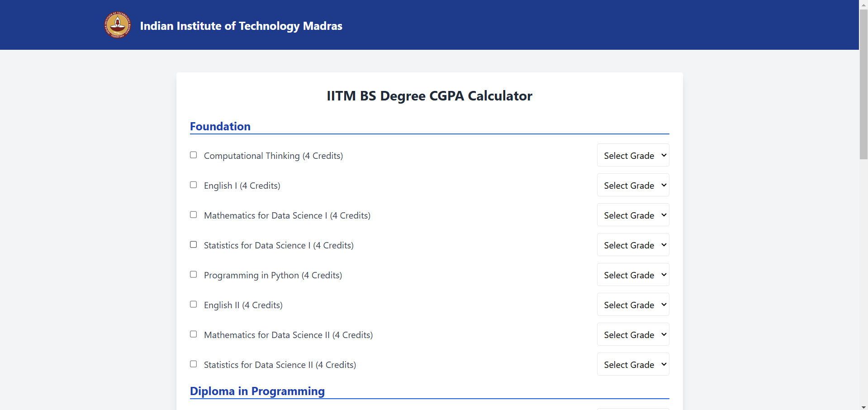Open Mathematics for Data Science I grade selector
Image resolution: width=868 pixels, height=410 pixels.
pyautogui.click(x=633, y=215)
